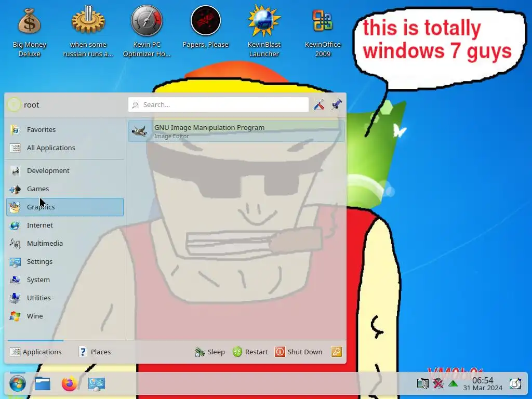Viewport: 532px width, 399px height.
Task: Open the Development category
Action: point(65,170)
